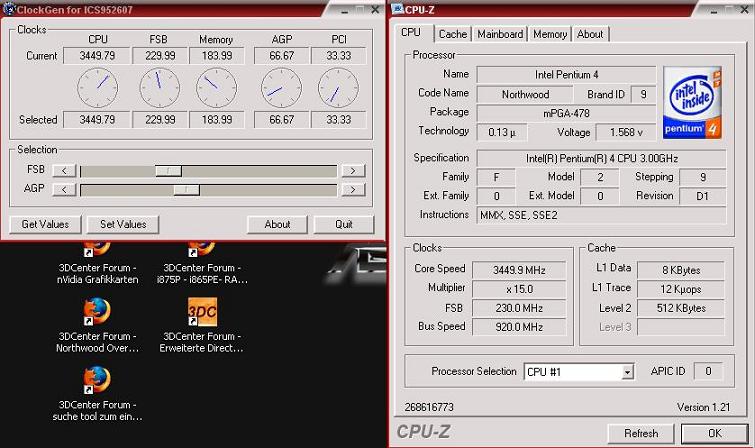Open the 3DC Erweiterte Direct shortcut icon
The width and height of the screenshot is (755, 448).
point(202,312)
